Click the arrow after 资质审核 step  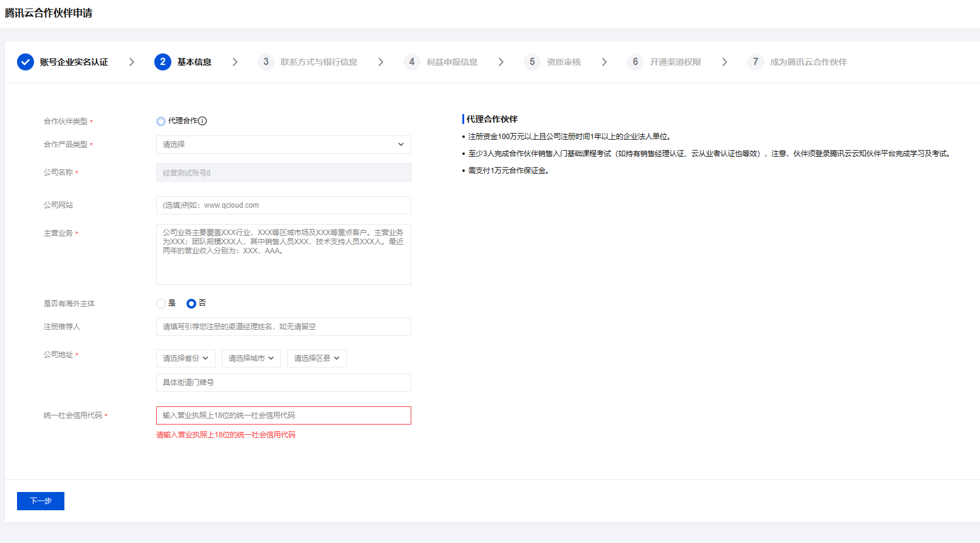[x=605, y=62]
